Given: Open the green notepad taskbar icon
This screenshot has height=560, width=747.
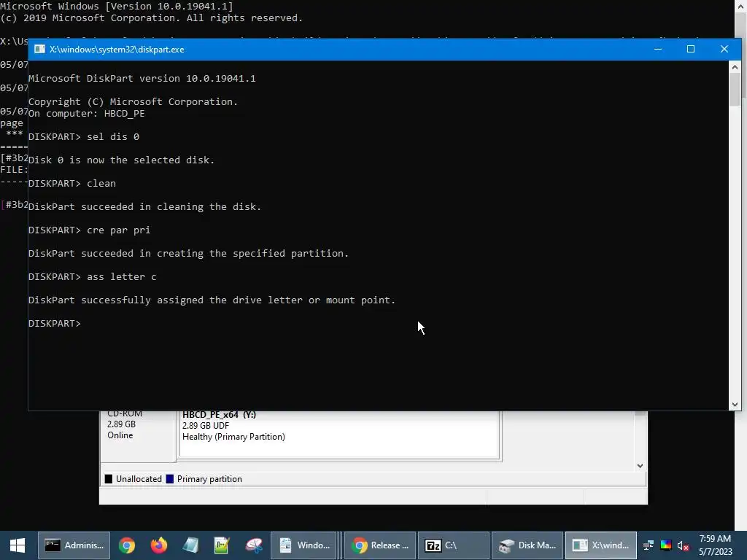Looking at the screenshot, I should [x=222, y=545].
